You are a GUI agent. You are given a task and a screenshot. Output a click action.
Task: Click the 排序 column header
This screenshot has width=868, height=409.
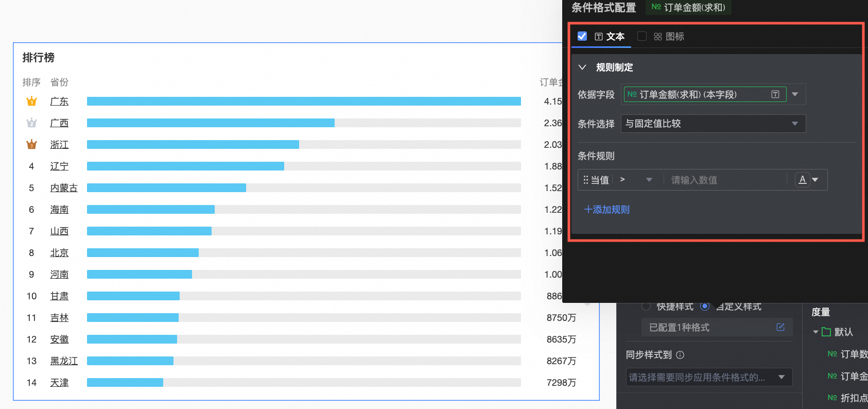(x=31, y=82)
